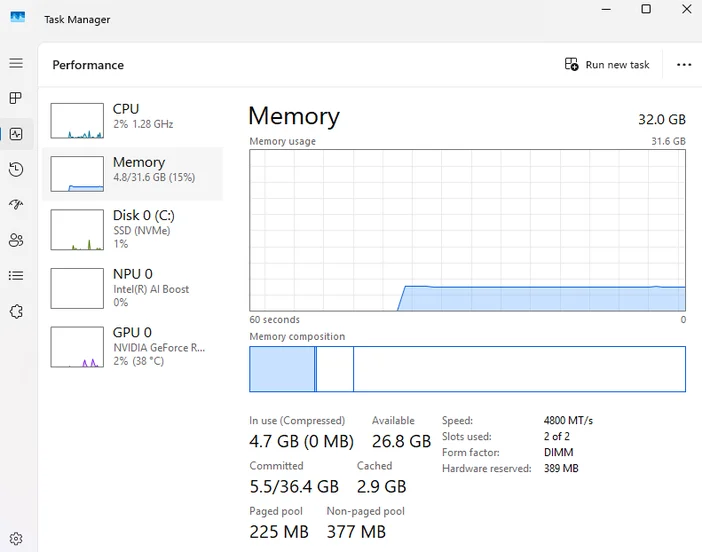Image resolution: width=702 pixels, height=552 pixels.
Task: Open the hamburger navigation menu
Action: click(16, 63)
